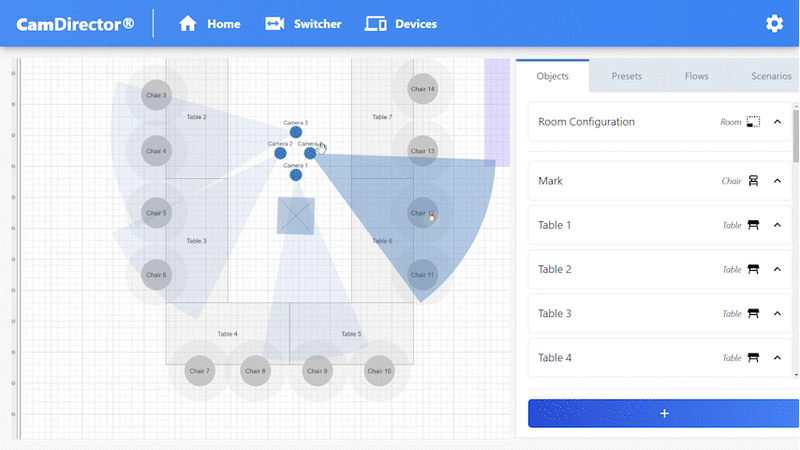This screenshot has width=800, height=450.
Task: Collapse the Room Configuration section chevron
Action: coord(777,122)
